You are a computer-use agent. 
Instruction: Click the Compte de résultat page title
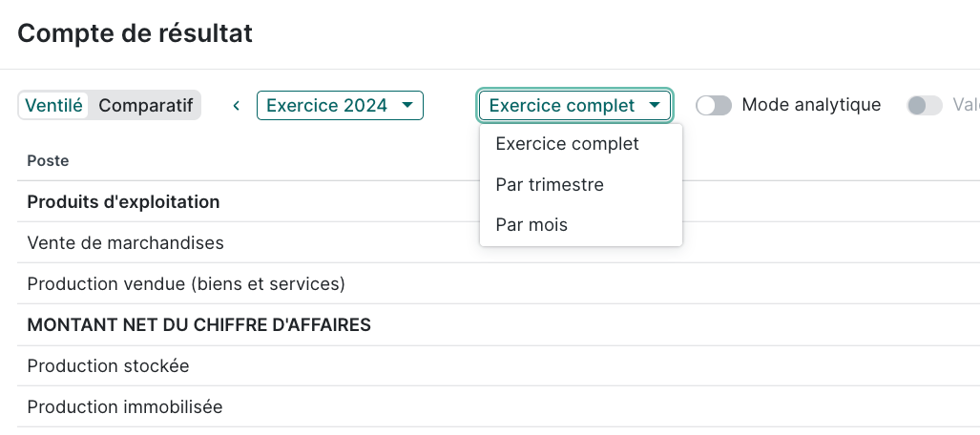click(x=135, y=33)
